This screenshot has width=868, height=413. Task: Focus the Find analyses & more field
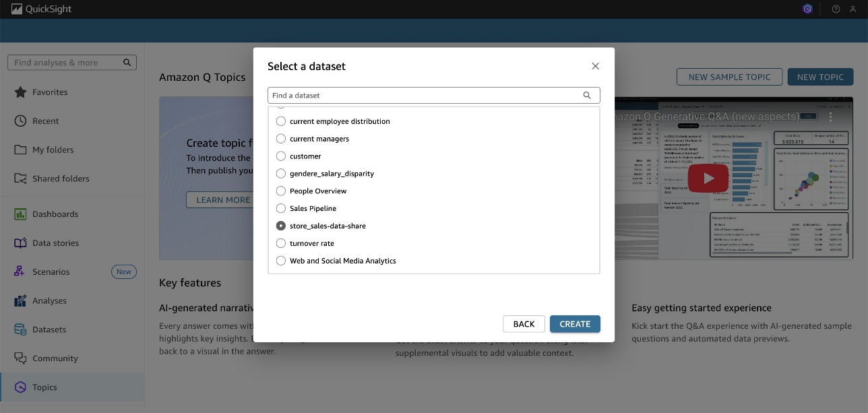point(72,63)
